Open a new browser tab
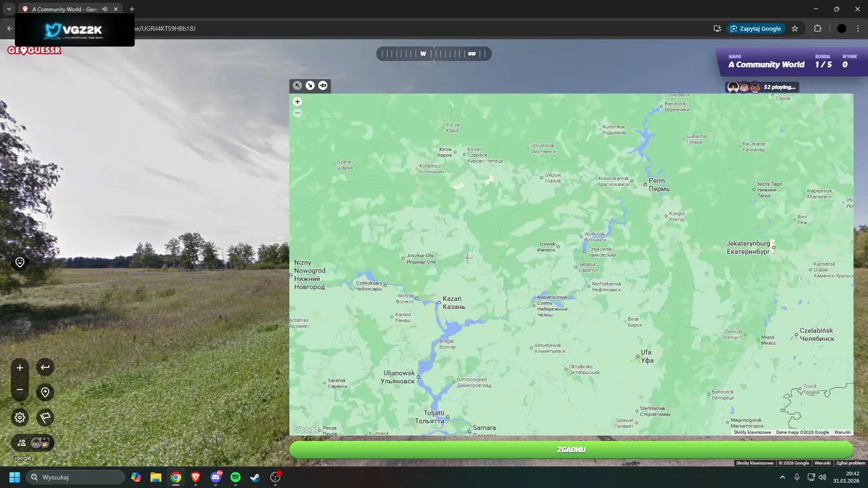Screen dimensions: 868x488 tap(132, 9)
